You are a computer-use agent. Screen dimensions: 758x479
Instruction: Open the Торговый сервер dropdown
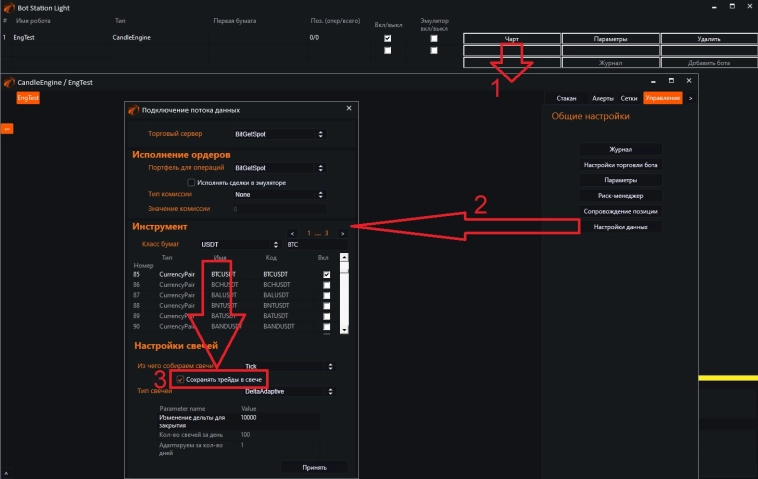(277, 134)
